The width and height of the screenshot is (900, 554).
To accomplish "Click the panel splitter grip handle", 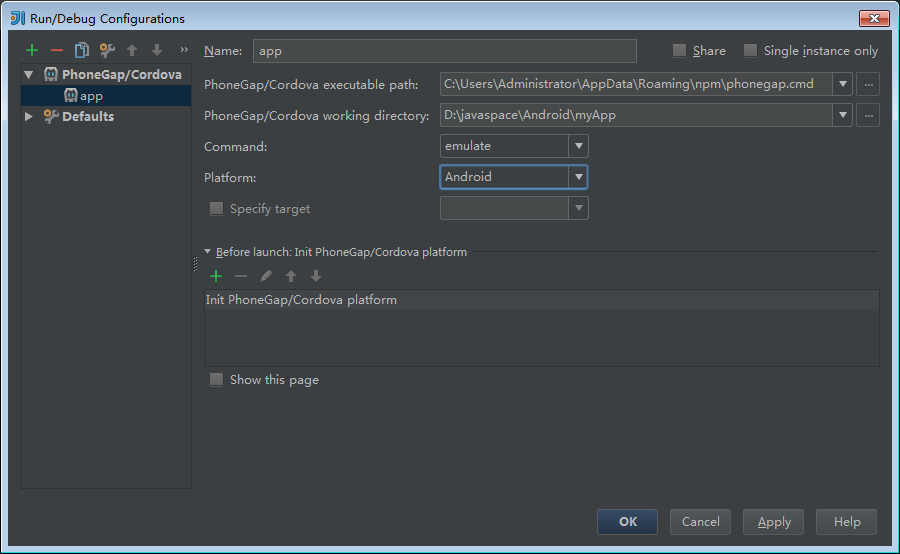I will point(195,264).
